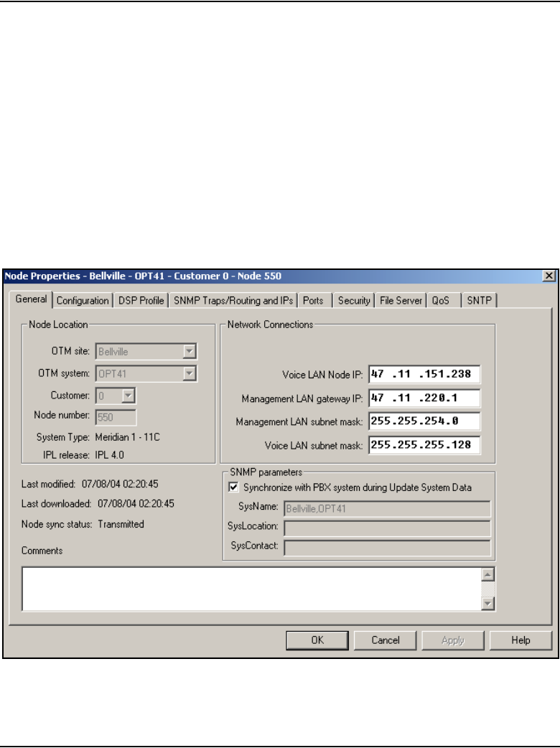The image size is (560, 748).
Task: Click the Last downloaded date value
Action: (136, 504)
